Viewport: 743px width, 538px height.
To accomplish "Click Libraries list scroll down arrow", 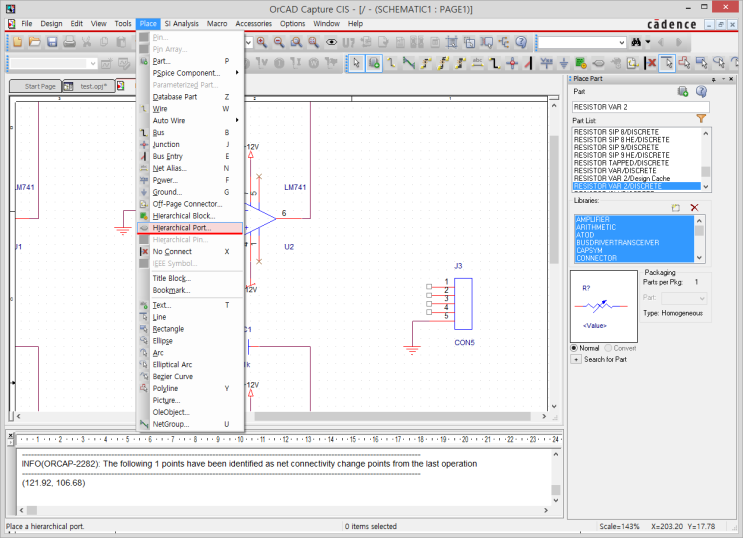I will (x=699, y=258).
